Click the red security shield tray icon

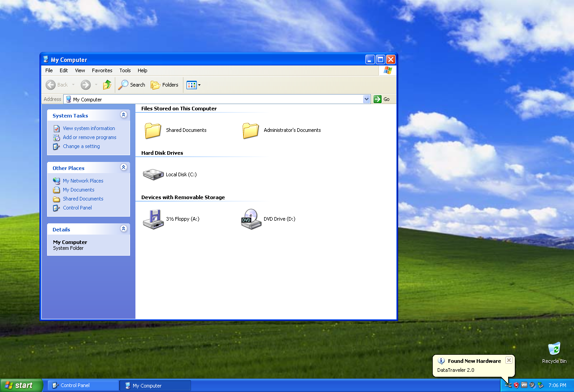[x=516, y=385]
